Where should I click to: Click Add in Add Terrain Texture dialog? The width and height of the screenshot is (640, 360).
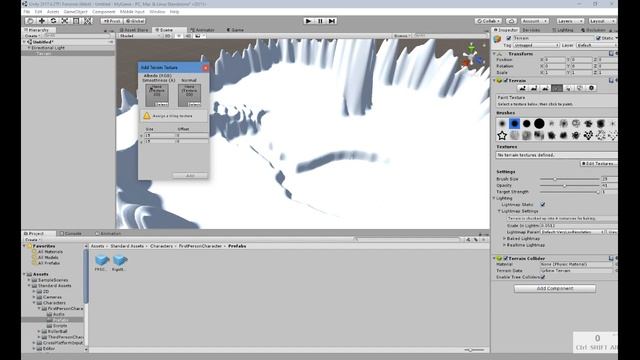(x=190, y=176)
